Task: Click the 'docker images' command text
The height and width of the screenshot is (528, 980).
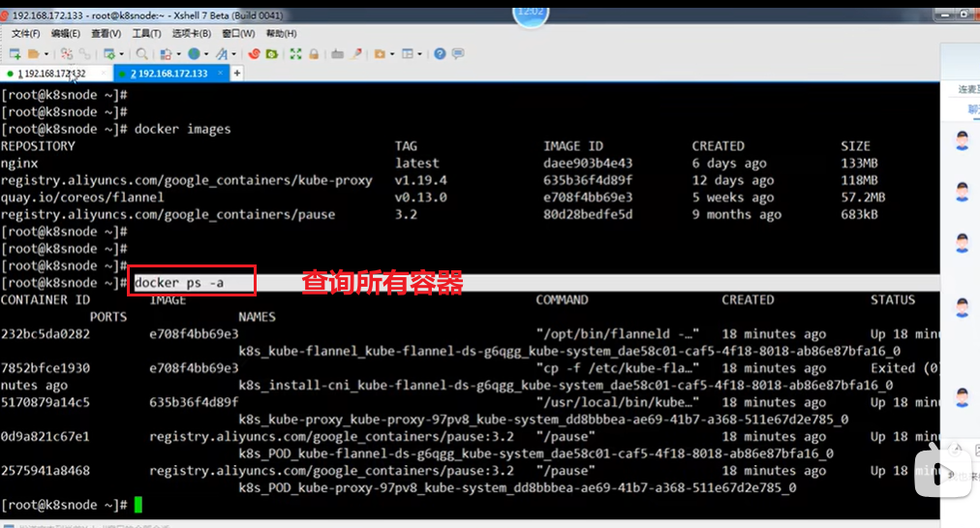Action: (182, 129)
